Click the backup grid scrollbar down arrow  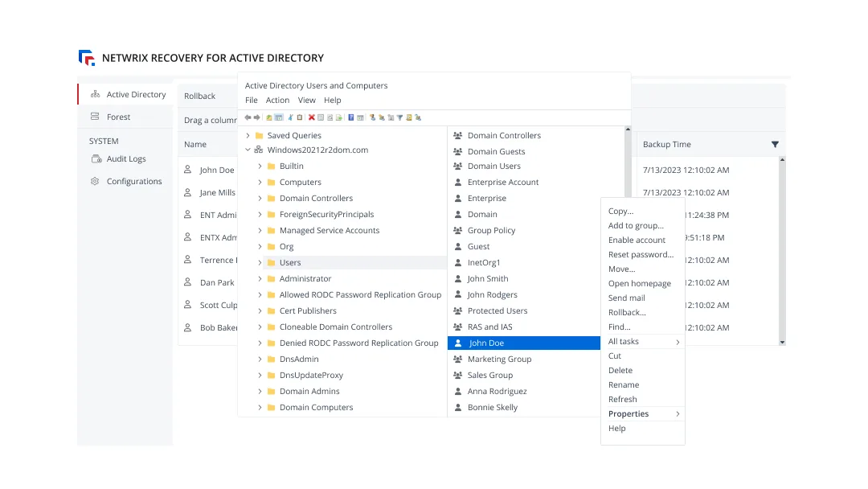(x=782, y=343)
